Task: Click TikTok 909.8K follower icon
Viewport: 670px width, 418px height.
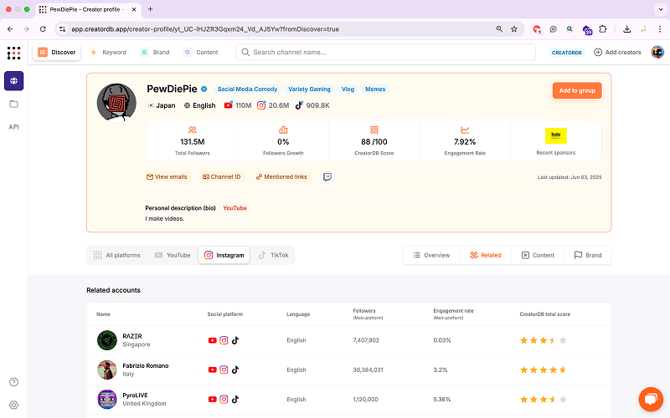Action: point(299,105)
